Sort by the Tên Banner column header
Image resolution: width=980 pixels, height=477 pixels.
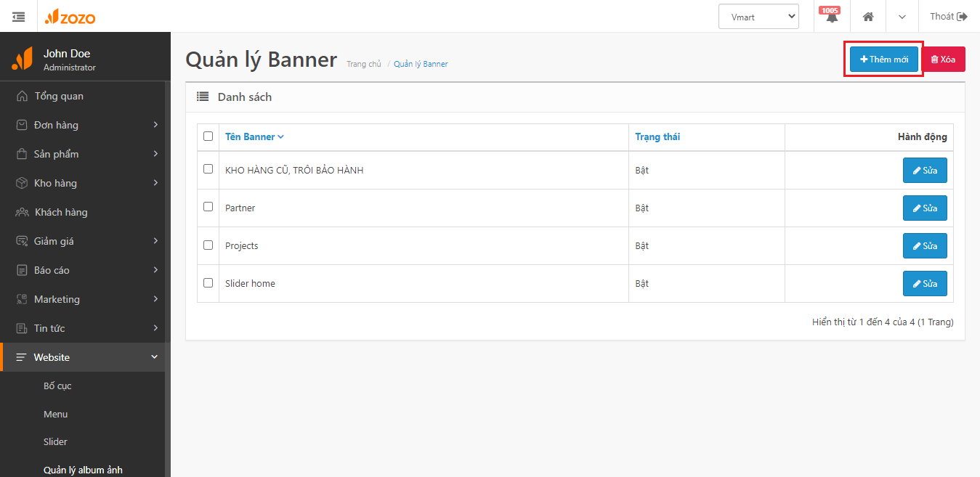point(254,136)
